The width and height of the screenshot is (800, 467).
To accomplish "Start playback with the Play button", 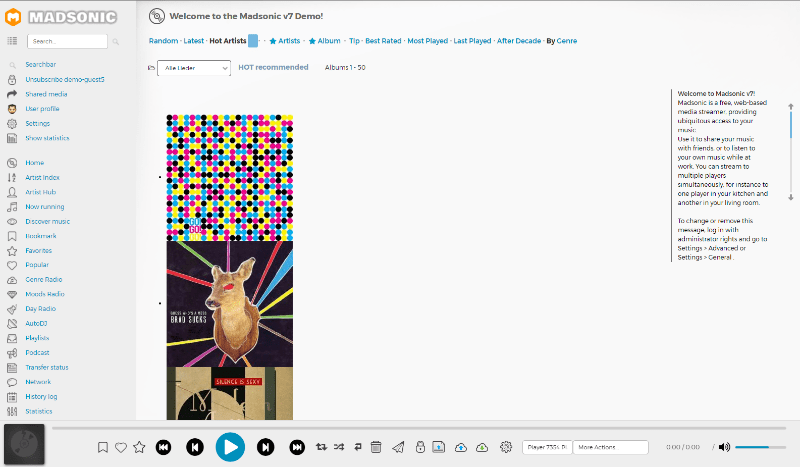I will (230, 447).
